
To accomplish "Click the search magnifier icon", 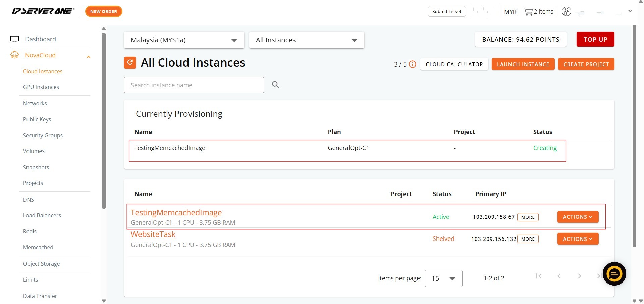I will [x=275, y=85].
